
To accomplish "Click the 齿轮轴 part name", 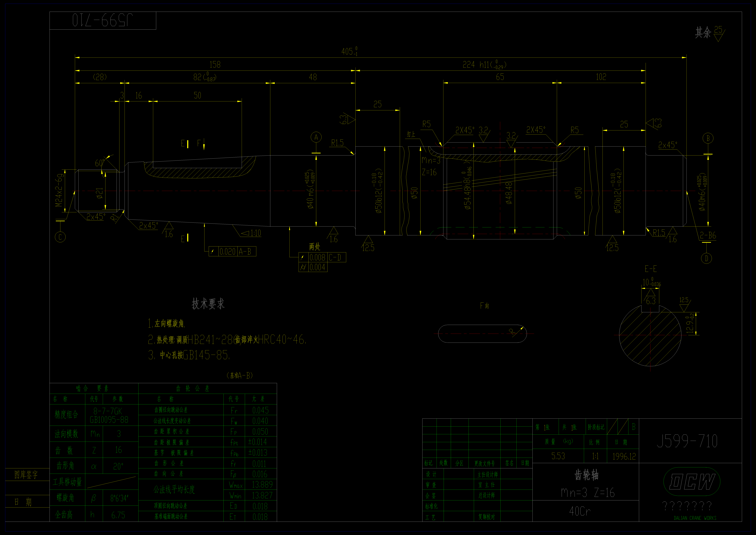I will point(586,475).
